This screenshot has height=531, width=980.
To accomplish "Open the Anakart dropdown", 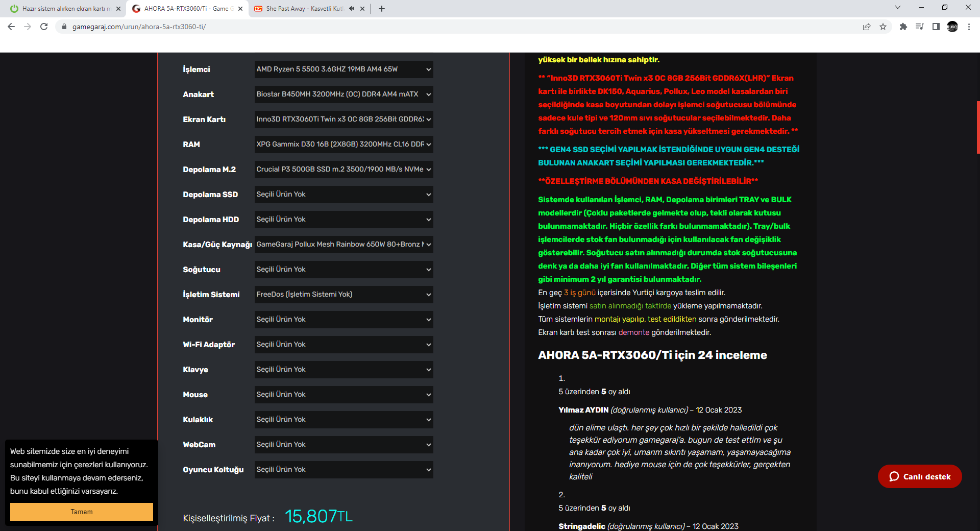I will click(x=344, y=94).
